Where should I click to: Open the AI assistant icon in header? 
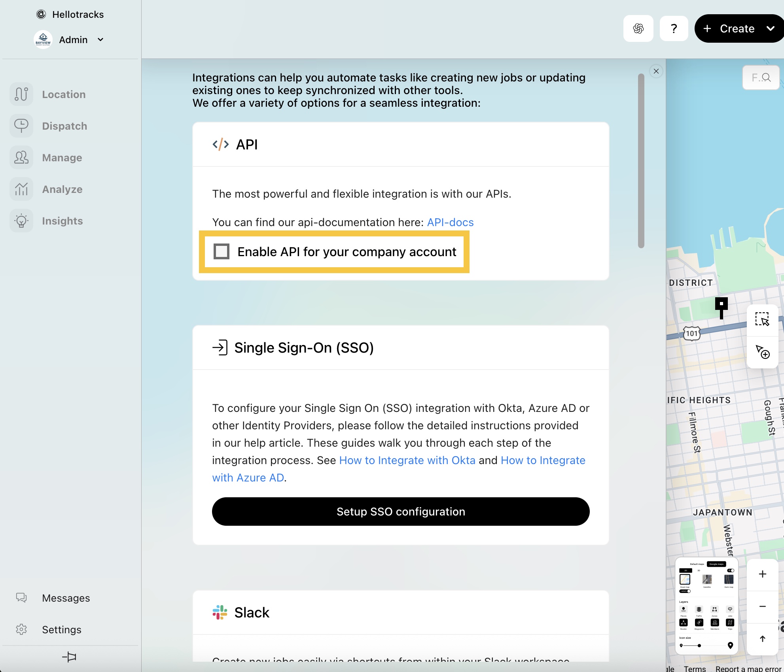tap(638, 28)
